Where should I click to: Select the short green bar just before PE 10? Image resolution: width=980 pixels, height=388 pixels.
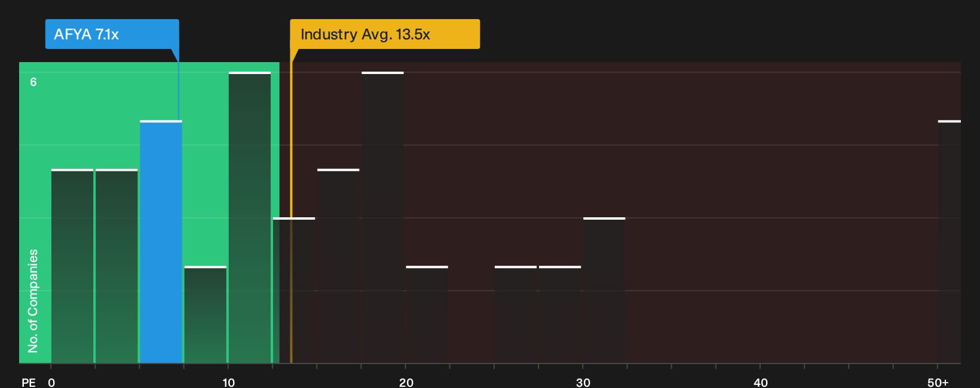click(206, 315)
